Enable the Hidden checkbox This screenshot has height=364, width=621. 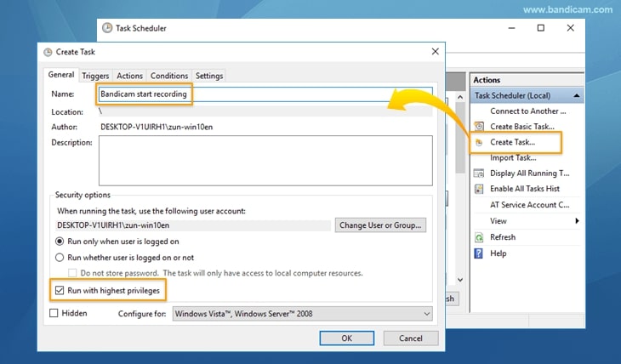click(x=54, y=313)
